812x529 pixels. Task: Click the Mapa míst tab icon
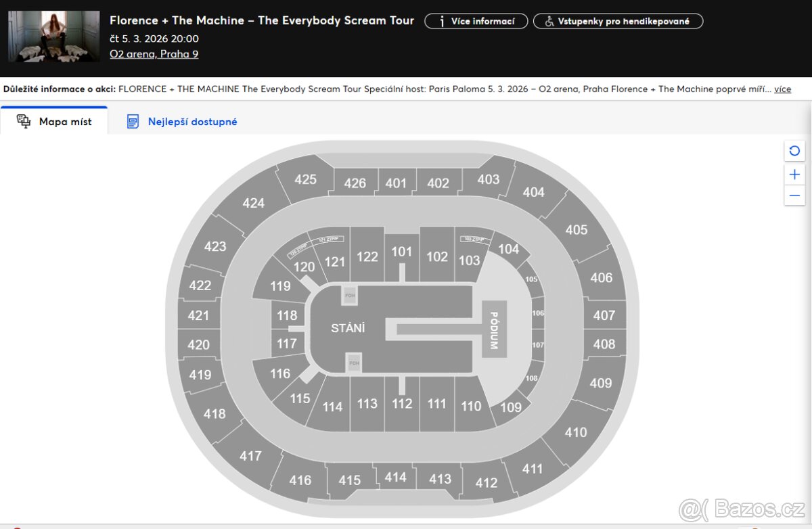click(24, 122)
